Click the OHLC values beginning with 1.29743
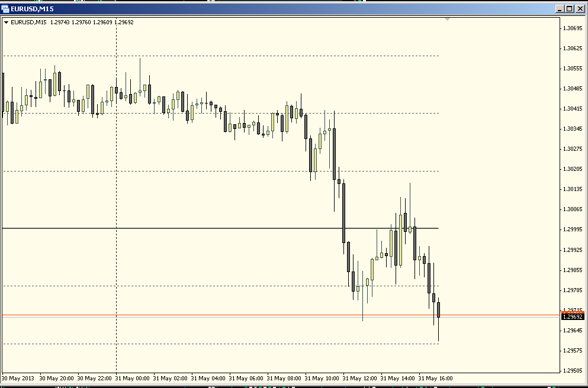 click(92, 22)
